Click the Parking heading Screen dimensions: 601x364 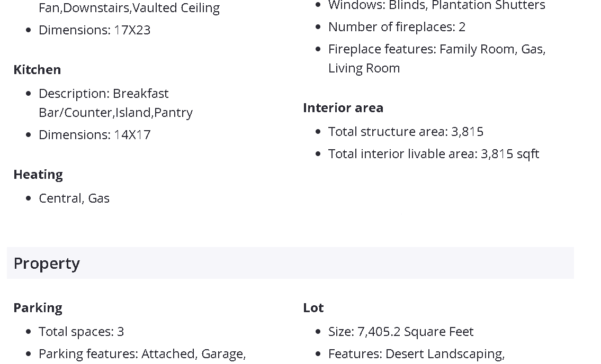coord(38,308)
